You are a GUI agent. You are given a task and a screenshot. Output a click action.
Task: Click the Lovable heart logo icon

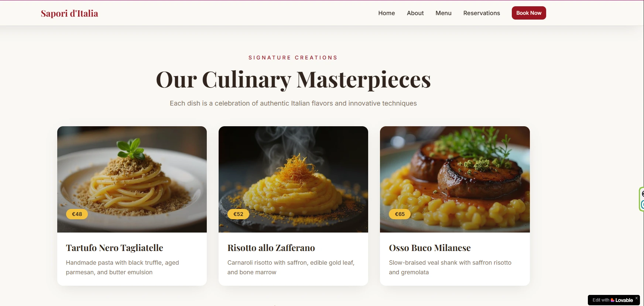(x=613, y=300)
